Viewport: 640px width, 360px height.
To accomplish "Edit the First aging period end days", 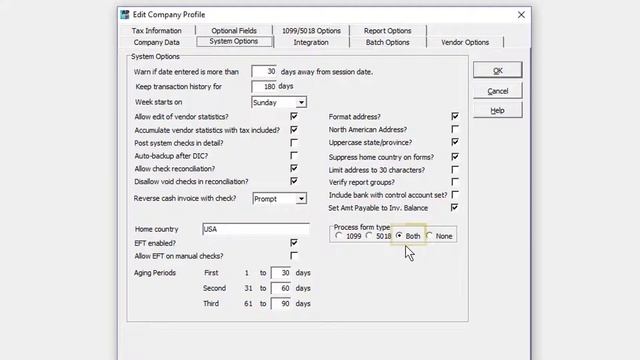I will pos(281,273).
